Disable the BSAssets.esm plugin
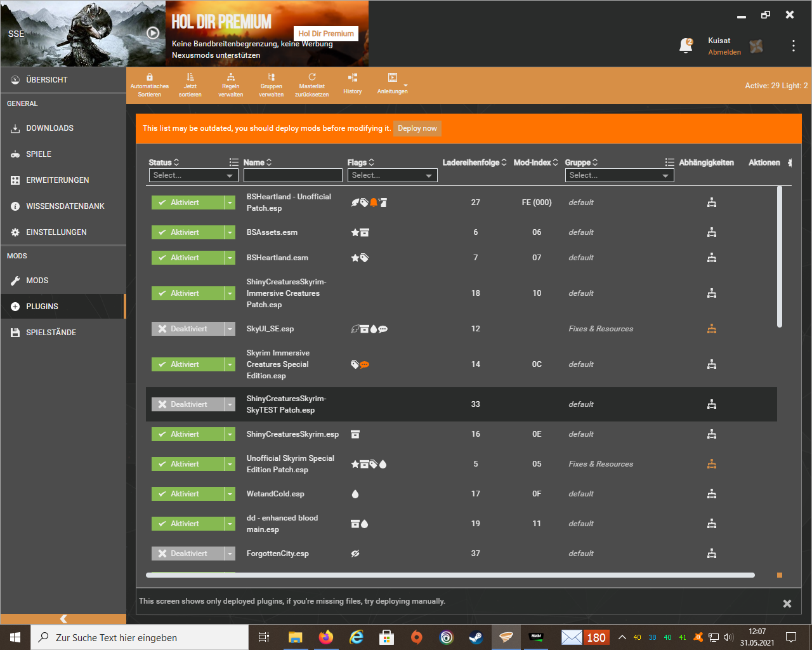812x650 pixels. [187, 232]
